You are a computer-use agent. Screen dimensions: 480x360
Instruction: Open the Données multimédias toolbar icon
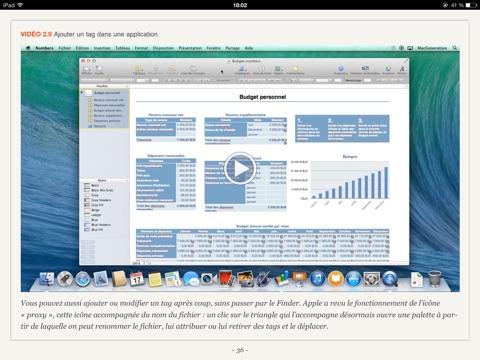tap(365, 70)
